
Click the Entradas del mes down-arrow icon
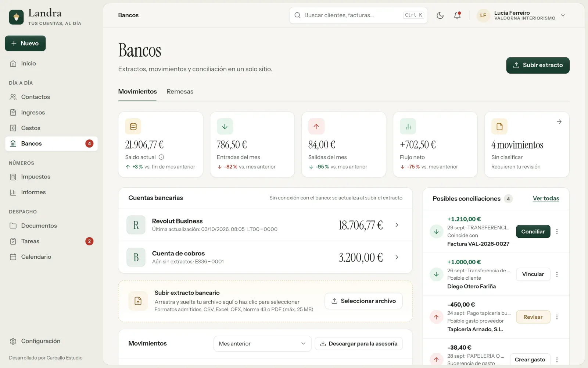[225, 127]
